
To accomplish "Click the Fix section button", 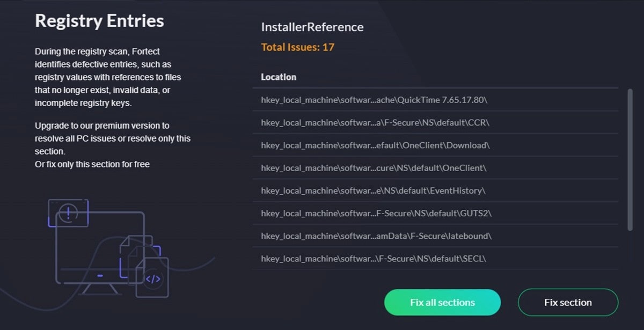I will tap(568, 302).
